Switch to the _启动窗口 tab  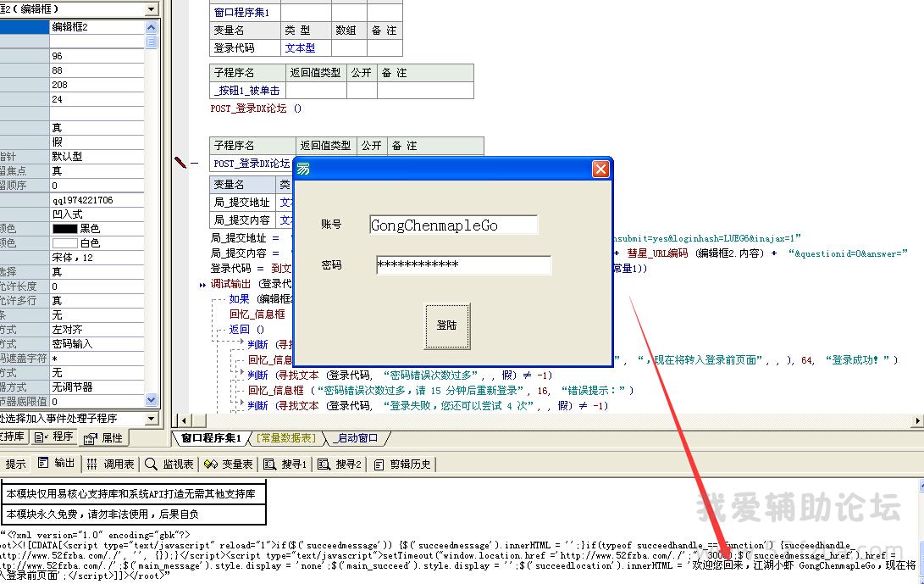(x=357, y=438)
